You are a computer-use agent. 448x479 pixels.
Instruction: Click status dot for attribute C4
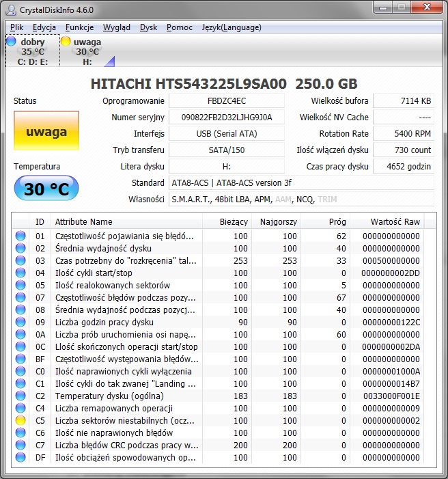(20, 408)
